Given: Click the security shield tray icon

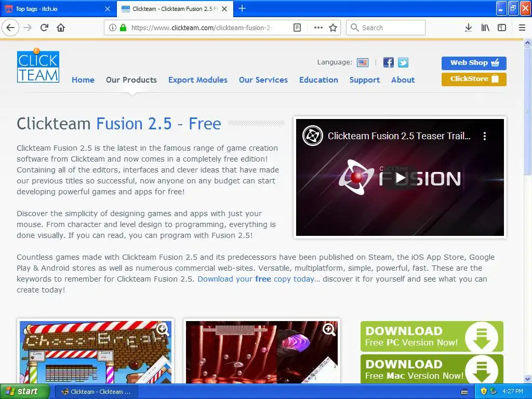Looking at the screenshot, I should pyautogui.click(x=484, y=392).
